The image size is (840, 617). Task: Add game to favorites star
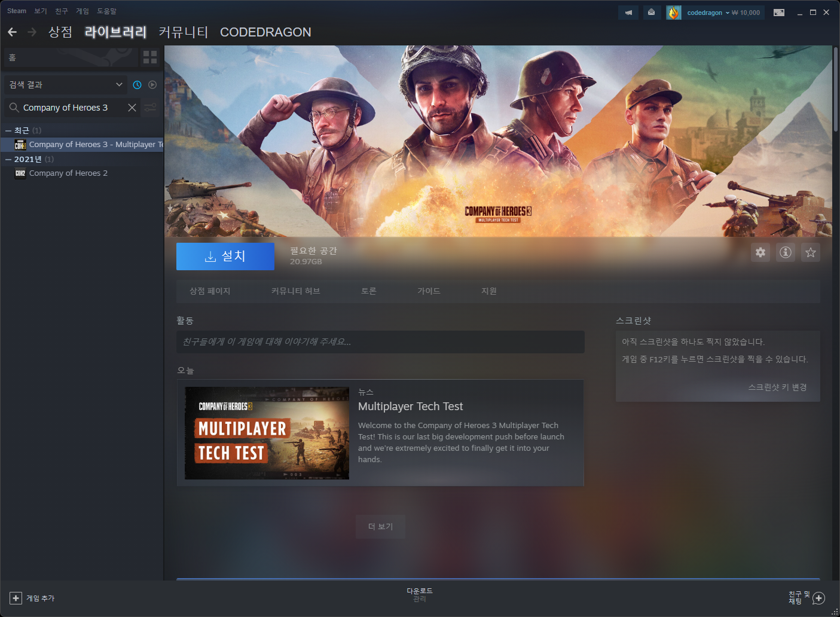coord(811,252)
